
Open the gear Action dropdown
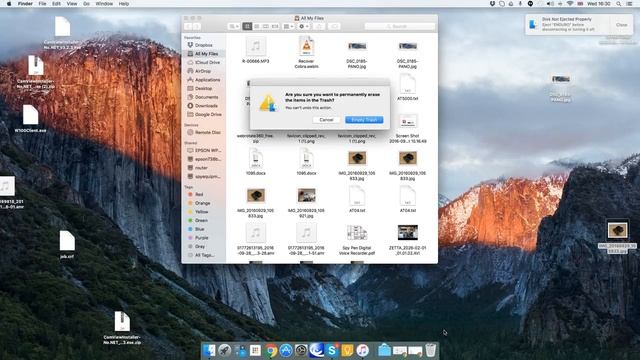[304, 27]
